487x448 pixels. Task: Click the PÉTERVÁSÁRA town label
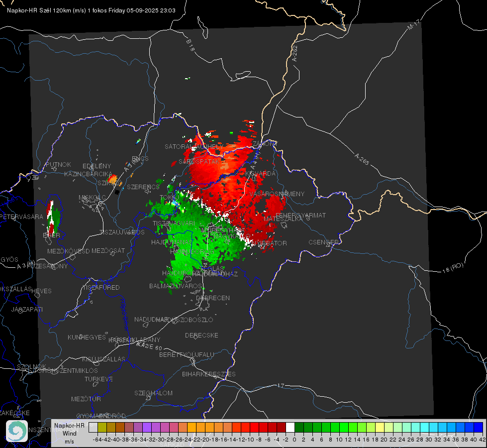point(21,217)
